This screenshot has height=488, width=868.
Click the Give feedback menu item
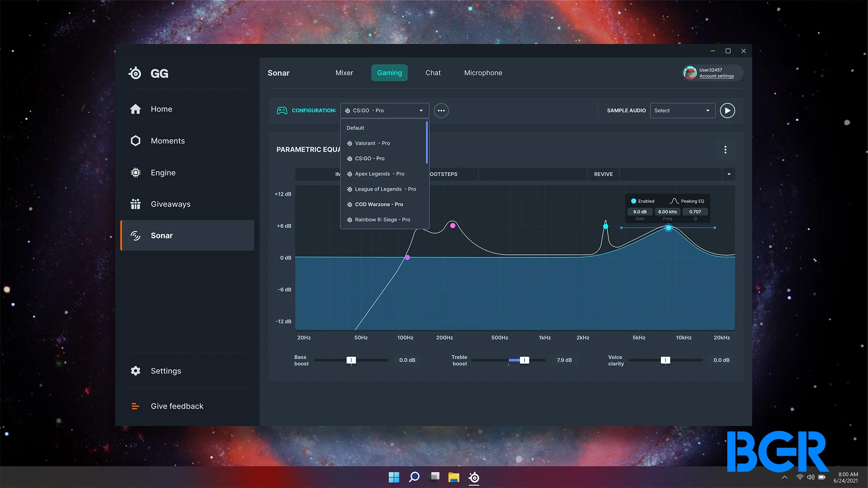177,406
